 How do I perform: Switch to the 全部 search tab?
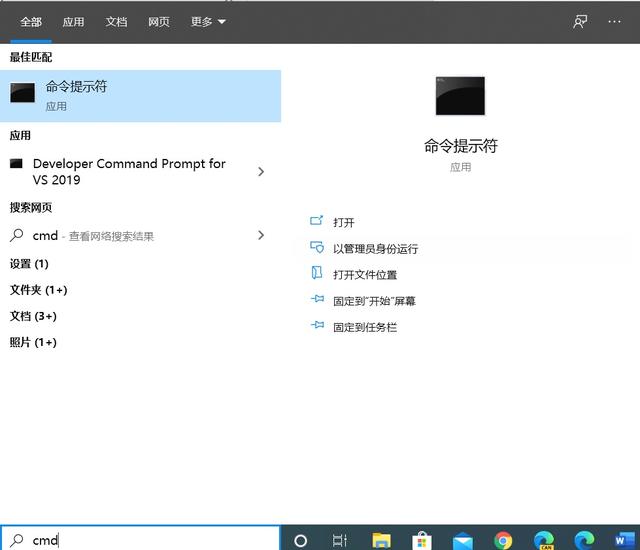(31, 22)
